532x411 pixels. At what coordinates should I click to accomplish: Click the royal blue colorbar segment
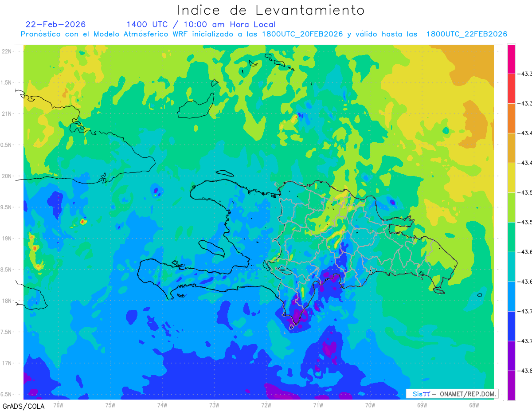click(511, 326)
